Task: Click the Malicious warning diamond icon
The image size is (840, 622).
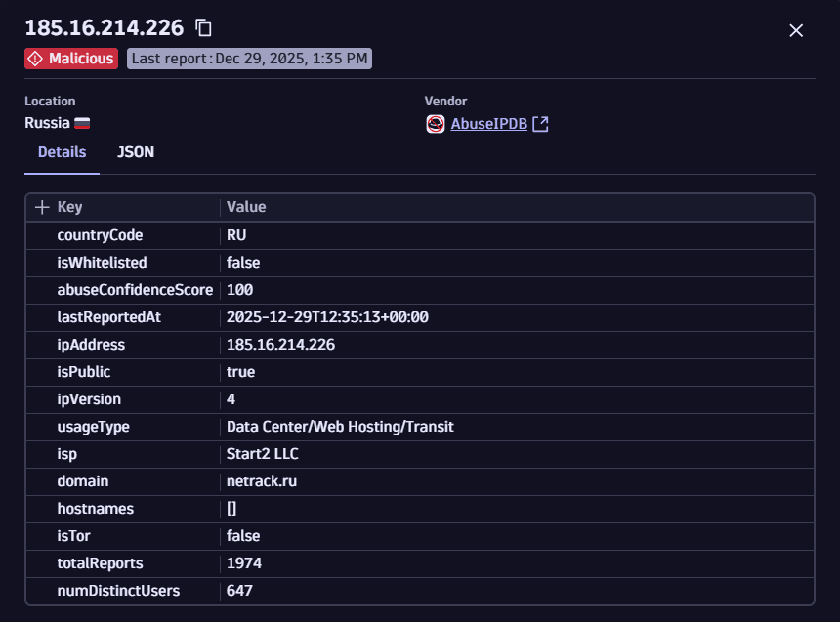Action: pyautogui.click(x=36, y=59)
